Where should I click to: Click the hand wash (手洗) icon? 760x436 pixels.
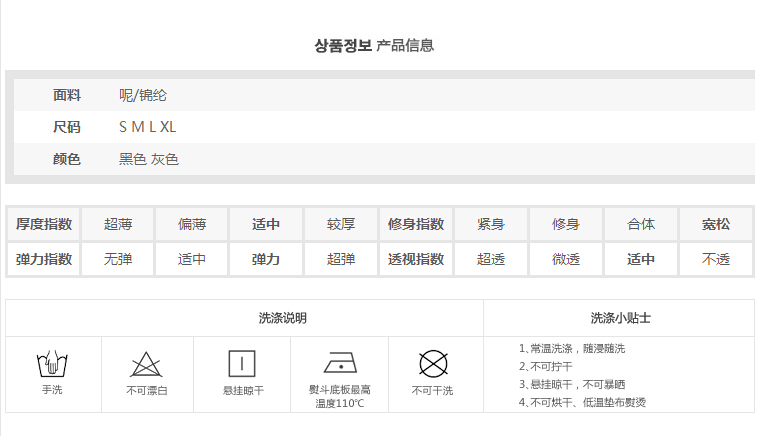[52, 364]
